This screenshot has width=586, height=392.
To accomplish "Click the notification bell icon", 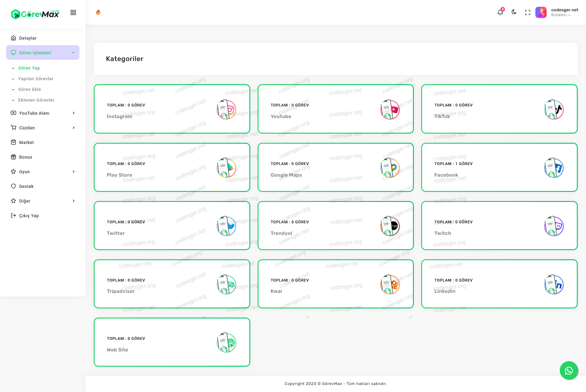I will (x=500, y=13).
